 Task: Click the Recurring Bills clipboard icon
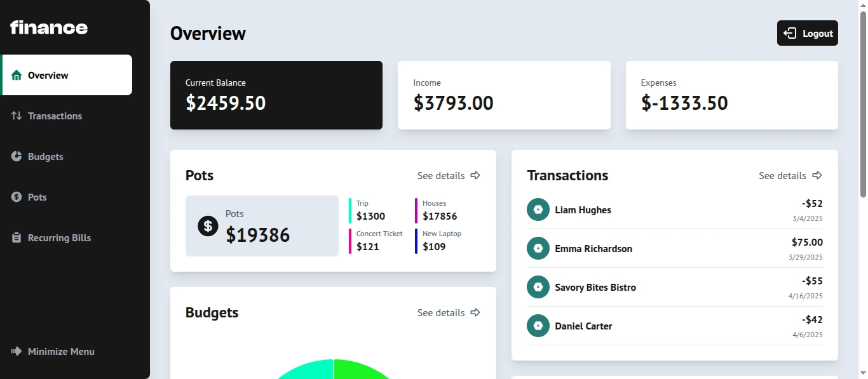17,237
